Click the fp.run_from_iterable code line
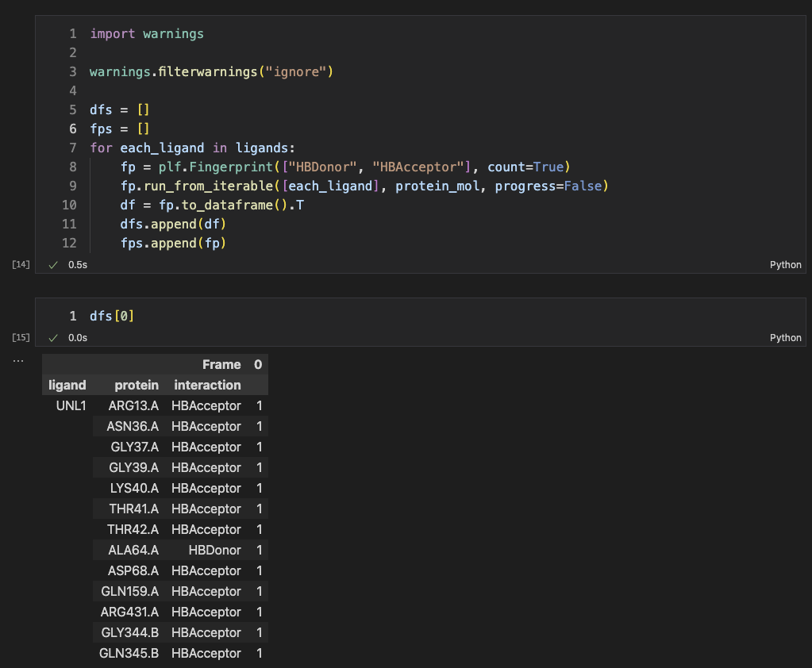Viewport: 812px width, 668px height. point(364,186)
